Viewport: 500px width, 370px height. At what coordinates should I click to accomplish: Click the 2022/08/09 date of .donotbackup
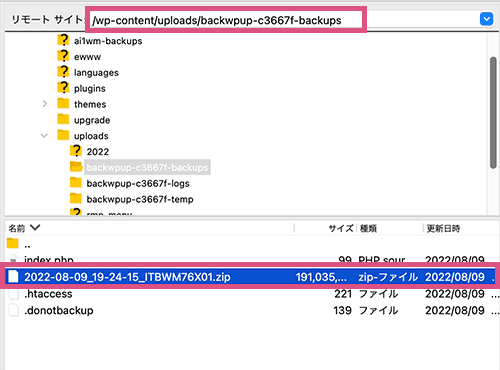[455, 310]
